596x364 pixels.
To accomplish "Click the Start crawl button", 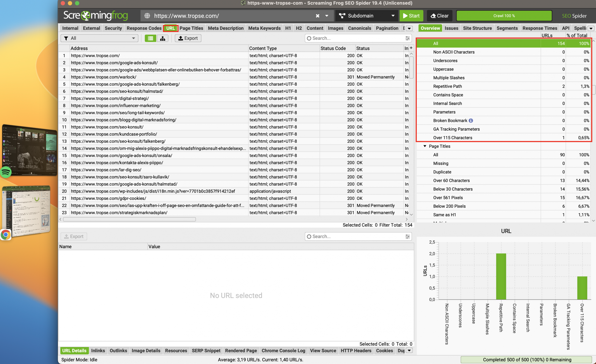I will point(411,16).
